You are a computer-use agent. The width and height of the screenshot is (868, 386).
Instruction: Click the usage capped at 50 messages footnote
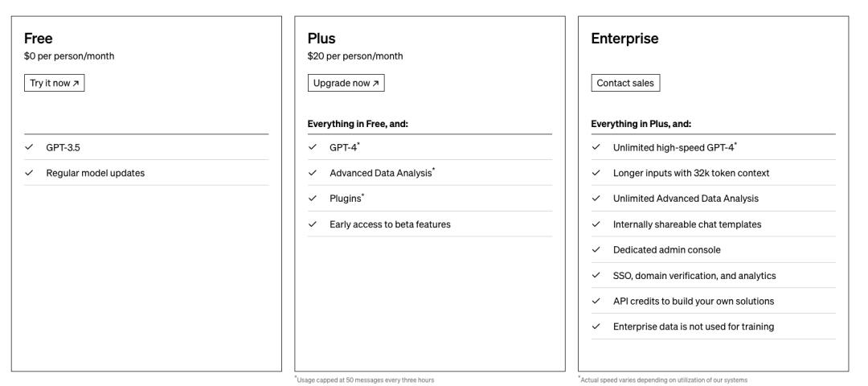point(364,380)
